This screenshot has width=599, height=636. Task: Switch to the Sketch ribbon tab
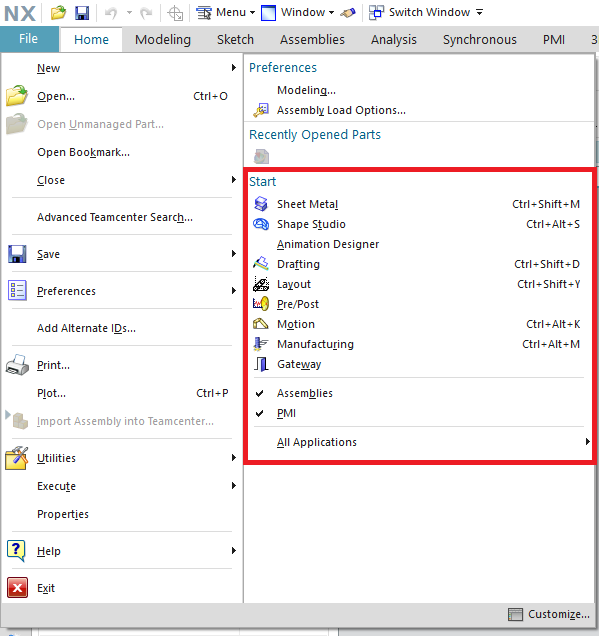(x=235, y=40)
